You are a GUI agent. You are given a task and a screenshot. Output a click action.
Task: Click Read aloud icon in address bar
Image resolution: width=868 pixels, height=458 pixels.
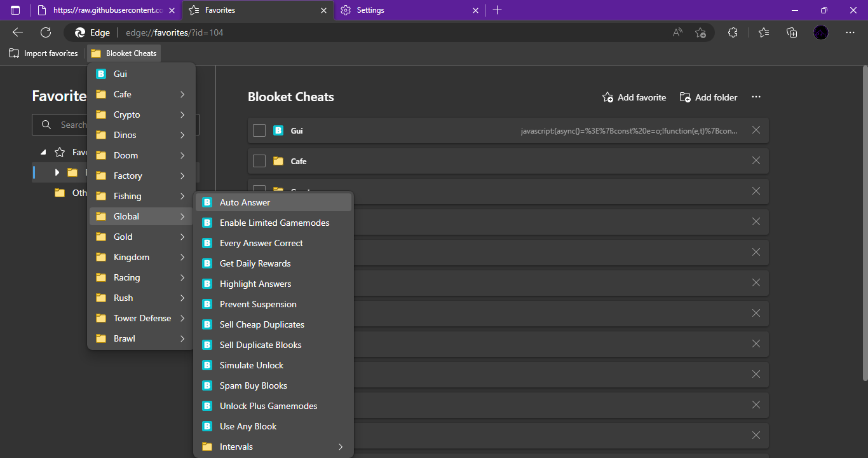677,32
